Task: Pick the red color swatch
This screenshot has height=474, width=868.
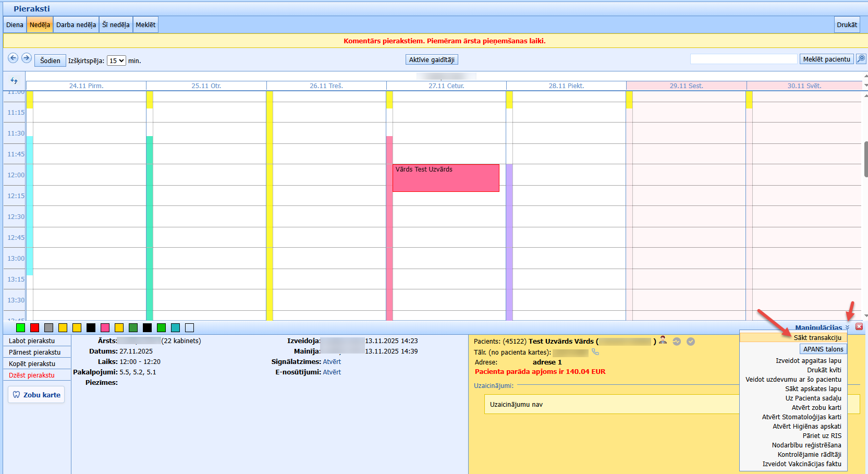Action: (34, 327)
